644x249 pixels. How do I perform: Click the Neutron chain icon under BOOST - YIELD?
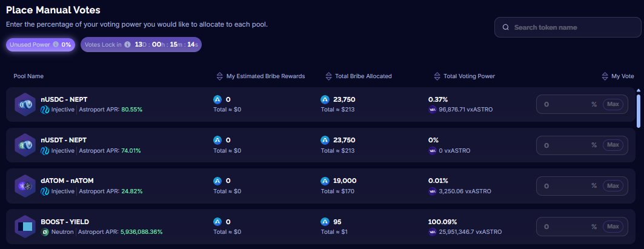point(45,232)
